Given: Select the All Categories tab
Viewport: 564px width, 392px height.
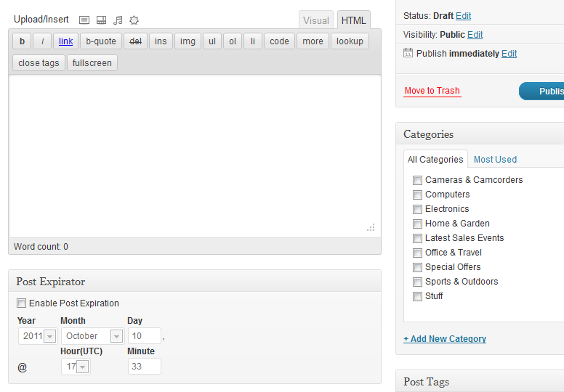Looking at the screenshot, I should (x=435, y=160).
